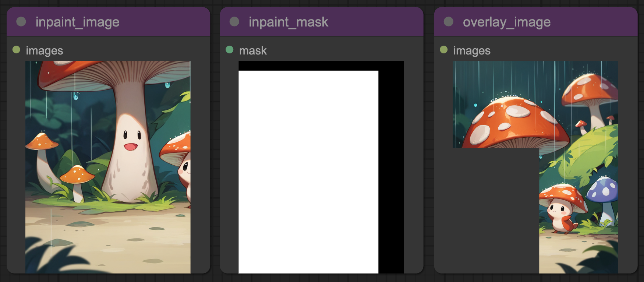Collapse the overlay_image node via its gray dot
The width and height of the screenshot is (644, 282).
(x=449, y=22)
